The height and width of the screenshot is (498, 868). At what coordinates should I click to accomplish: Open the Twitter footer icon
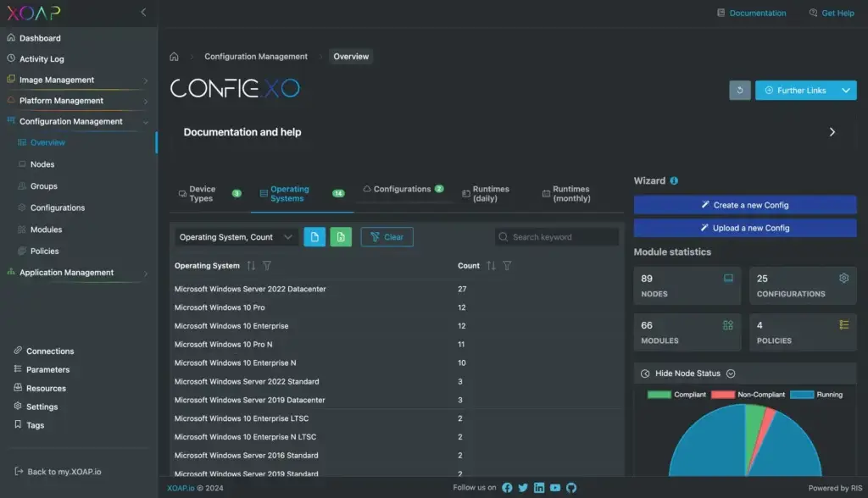point(523,488)
